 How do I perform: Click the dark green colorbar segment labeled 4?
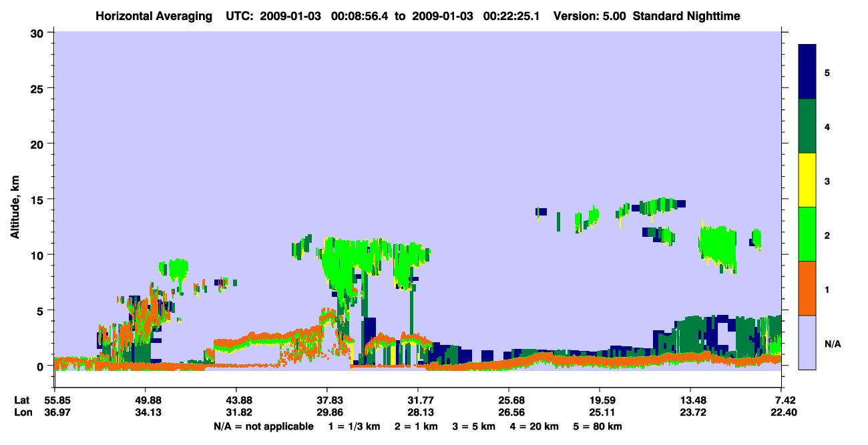[x=807, y=126]
